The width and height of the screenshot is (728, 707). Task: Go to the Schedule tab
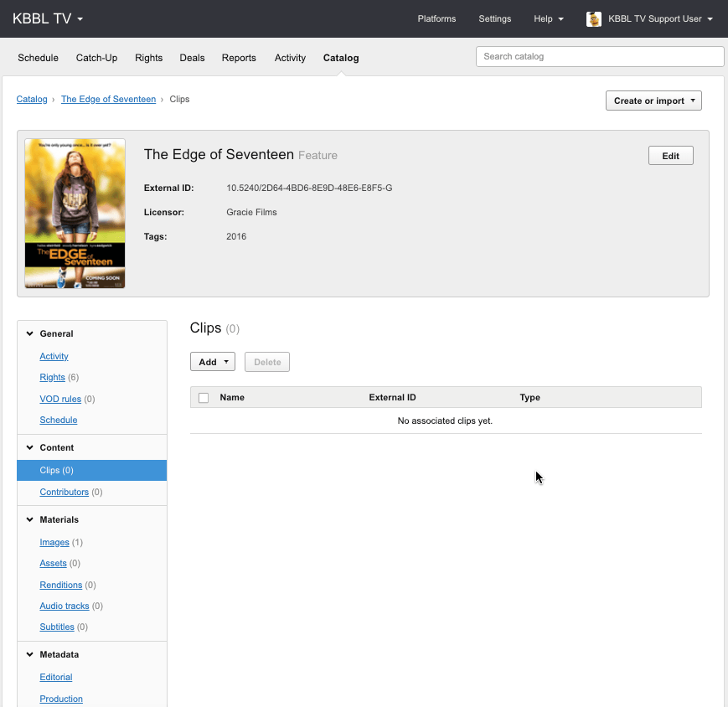click(38, 58)
